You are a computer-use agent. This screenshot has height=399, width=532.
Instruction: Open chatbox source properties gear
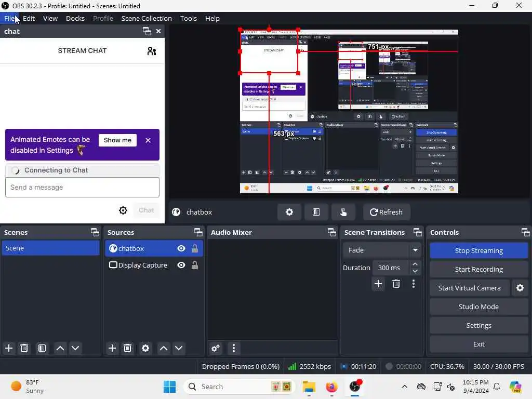[289, 212]
